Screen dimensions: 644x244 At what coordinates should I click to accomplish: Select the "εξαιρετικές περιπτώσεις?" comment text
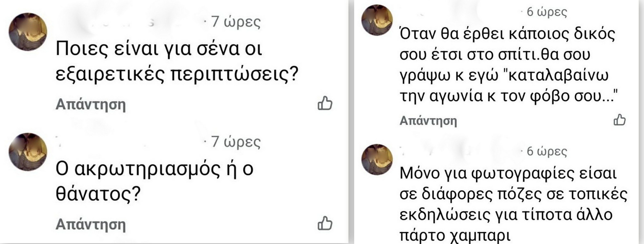pos(176,74)
